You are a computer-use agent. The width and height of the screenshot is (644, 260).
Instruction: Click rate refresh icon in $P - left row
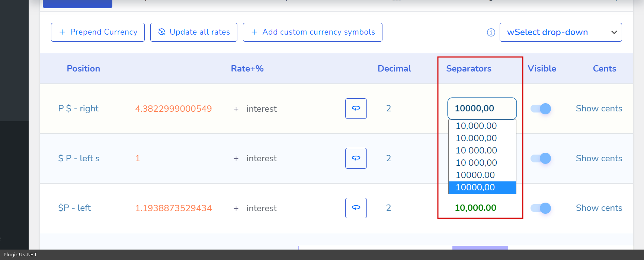[356, 208]
